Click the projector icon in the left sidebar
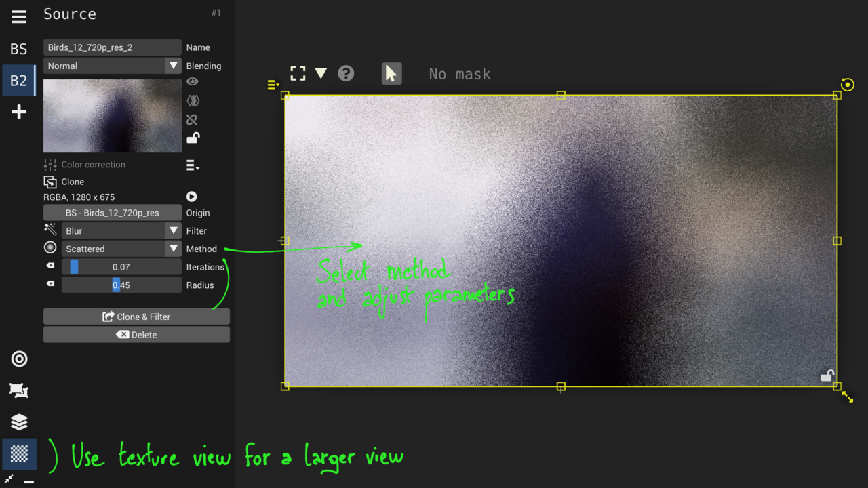This screenshot has width=868, height=488. point(18,390)
